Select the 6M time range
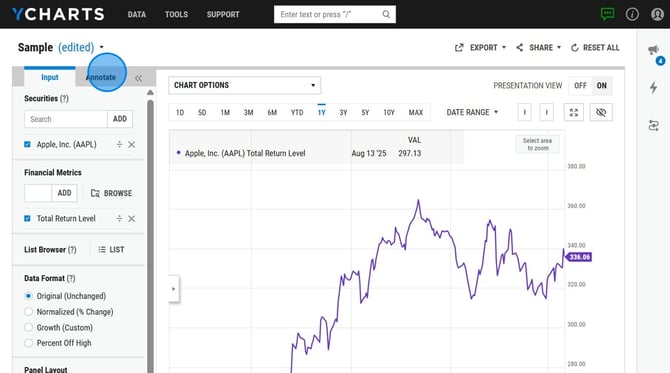Viewport: 670px width, 373px height. [272, 112]
